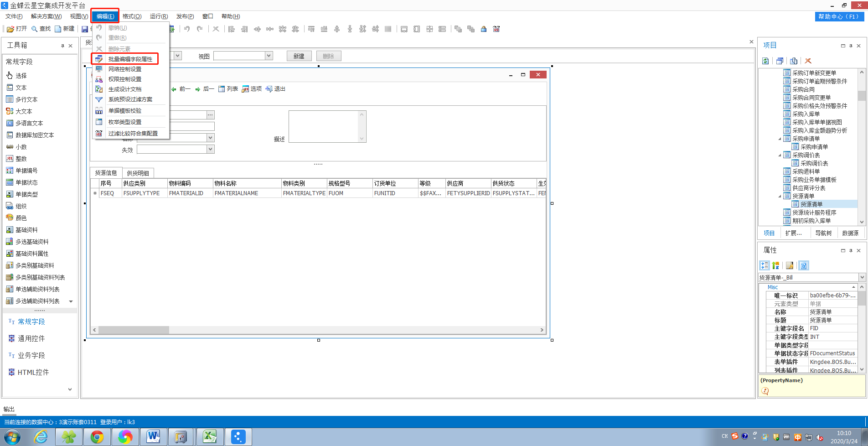
Task: Click the 新建 icon in the main toolbar
Action: [x=64, y=29]
